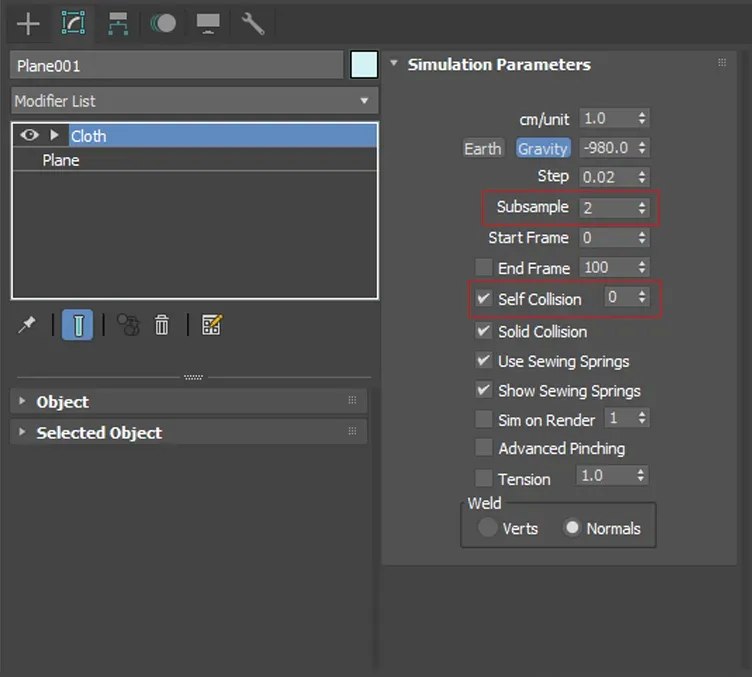Open the Motion panel icon

pos(163,23)
